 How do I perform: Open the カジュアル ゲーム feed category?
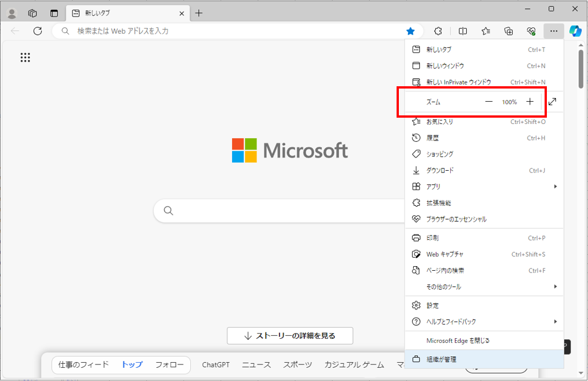pos(354,364)
